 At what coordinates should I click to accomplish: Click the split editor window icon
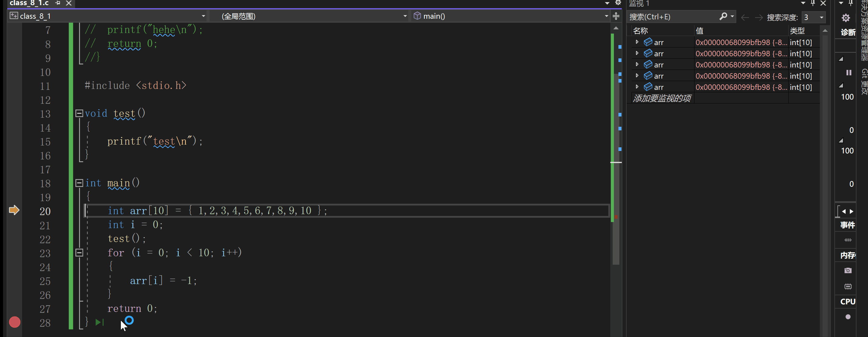[x=616, y=16]
